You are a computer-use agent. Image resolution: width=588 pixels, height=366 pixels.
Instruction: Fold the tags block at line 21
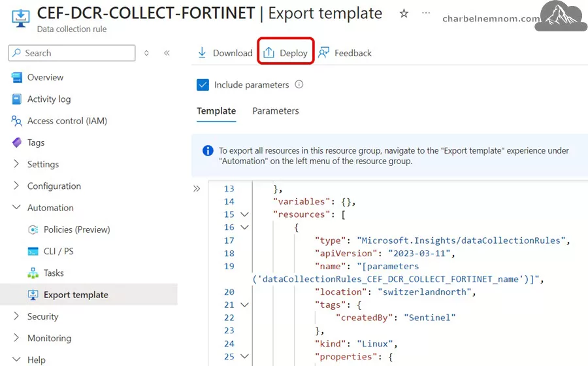[x=244, y=305]
